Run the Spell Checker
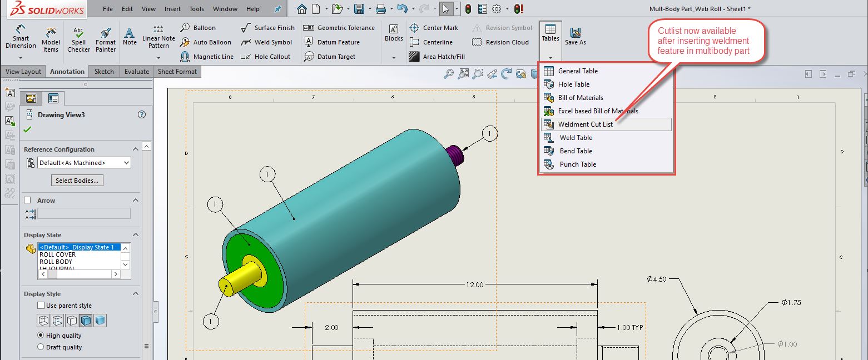The height and width of the screenshot is (360, 868). pyautogui.click(x=79, y=39)
